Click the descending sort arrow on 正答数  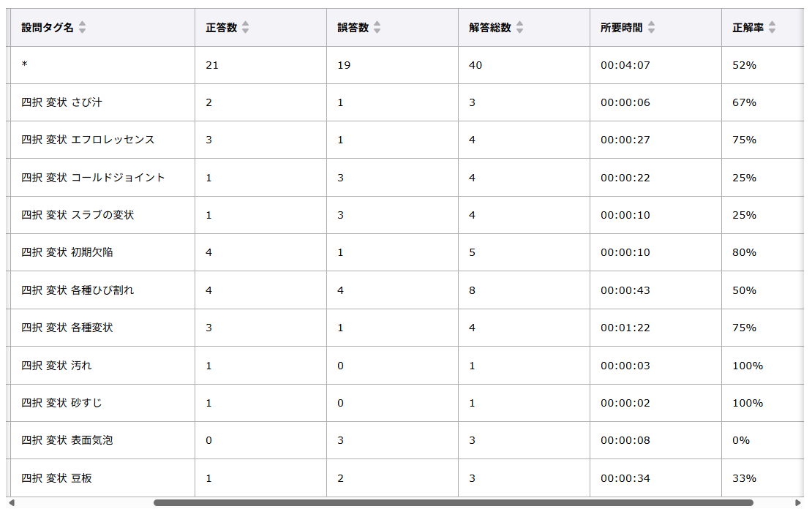[x=246, y=30]
